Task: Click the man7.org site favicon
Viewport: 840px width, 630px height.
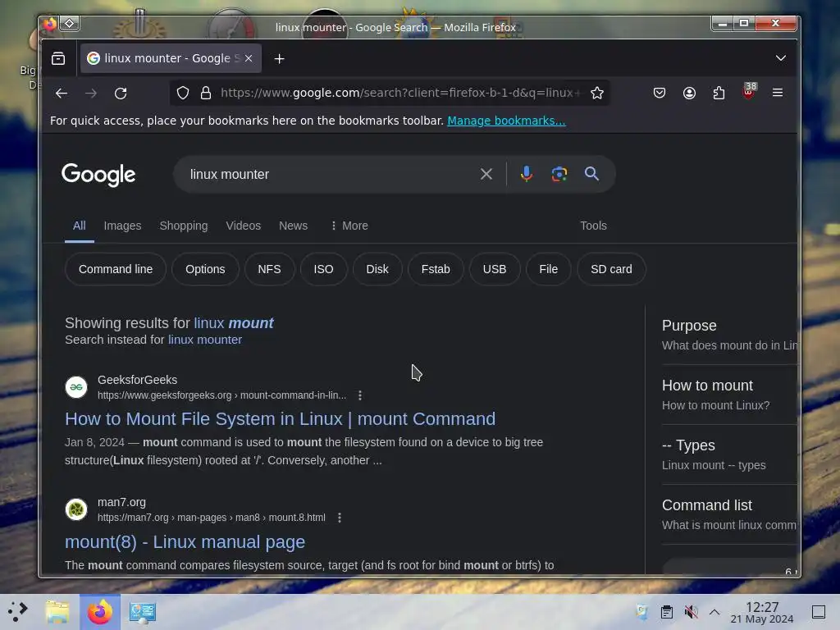Action: pyautogui.click(x=76, y=509)
